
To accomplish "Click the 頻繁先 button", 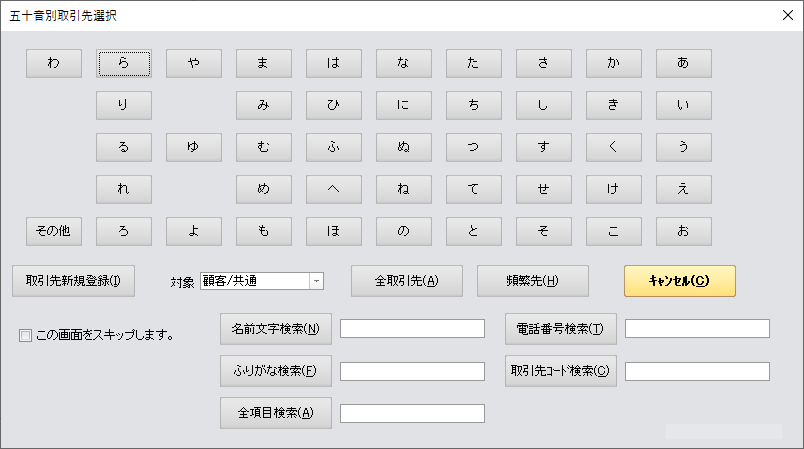I will 532,281.
